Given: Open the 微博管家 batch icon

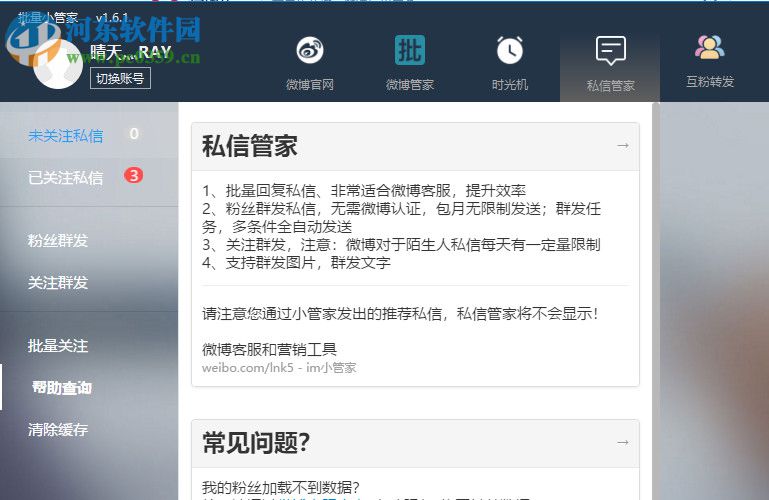Looking at the screenshot, I should coord(410,50).
